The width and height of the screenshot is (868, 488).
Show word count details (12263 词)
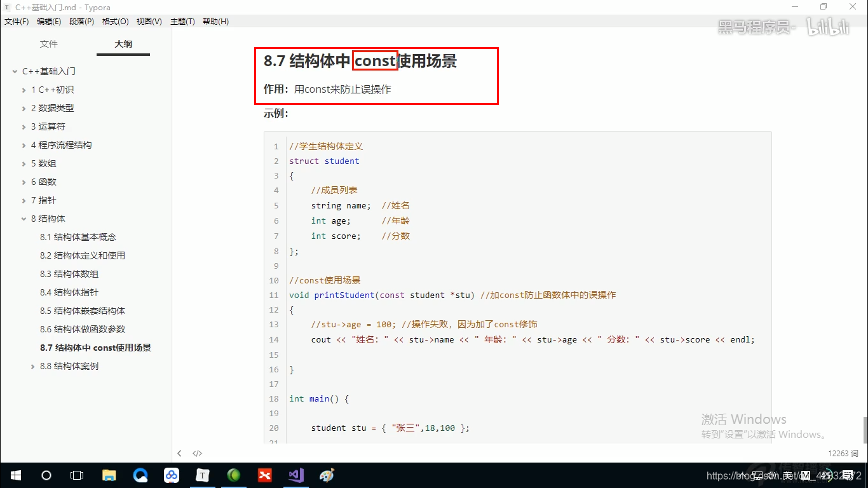(843, 453)
